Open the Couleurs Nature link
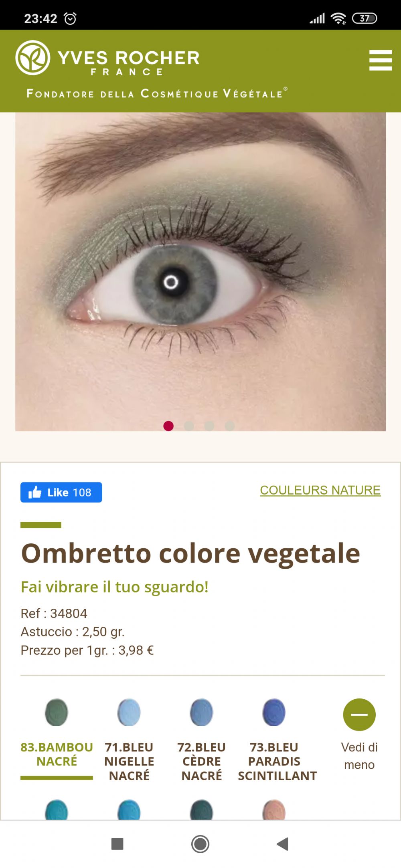Viewport: 401px width, 868px height. pyautogui.click(x=320, y=490)
